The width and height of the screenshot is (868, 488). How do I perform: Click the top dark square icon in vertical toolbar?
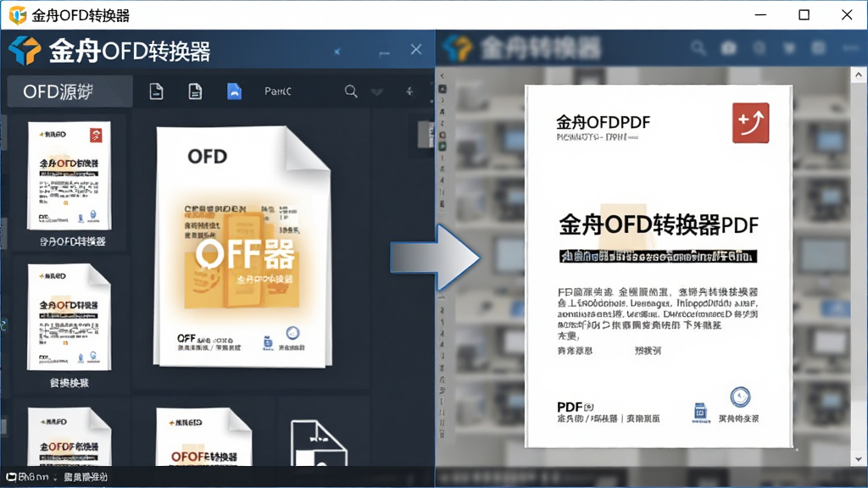coord(442,88)
